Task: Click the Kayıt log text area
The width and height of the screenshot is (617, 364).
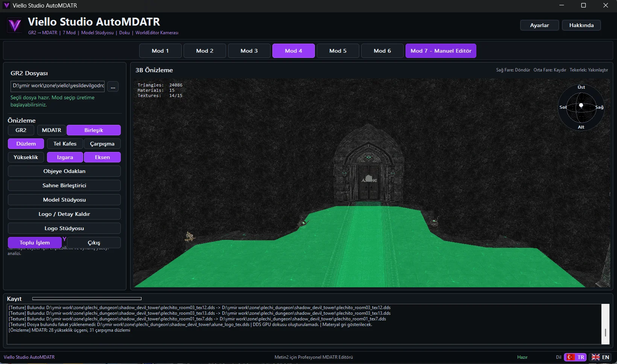Action: 304,324
